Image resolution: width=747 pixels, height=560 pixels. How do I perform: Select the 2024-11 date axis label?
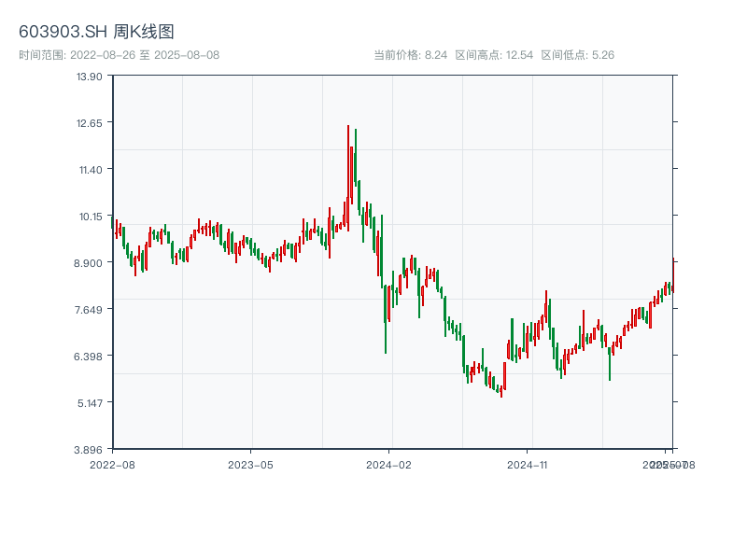click(528, 464)
